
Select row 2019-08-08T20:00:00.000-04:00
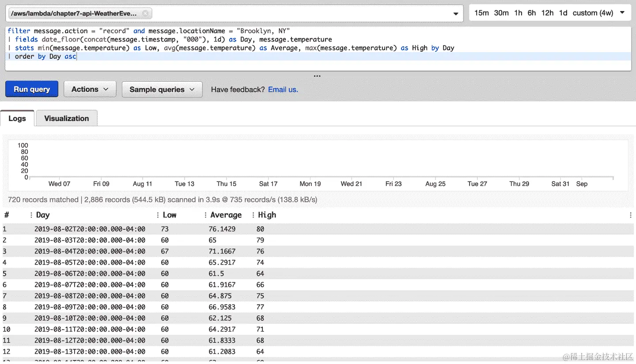point(318,296)
